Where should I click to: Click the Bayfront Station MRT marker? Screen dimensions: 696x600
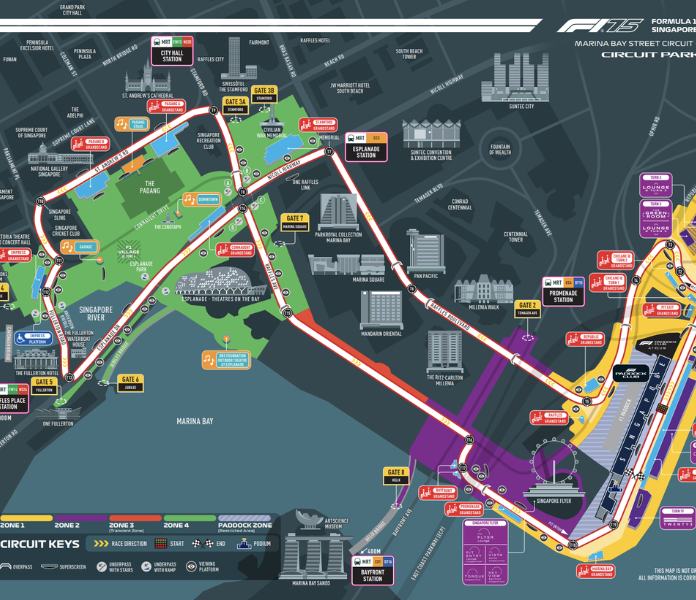372,570
